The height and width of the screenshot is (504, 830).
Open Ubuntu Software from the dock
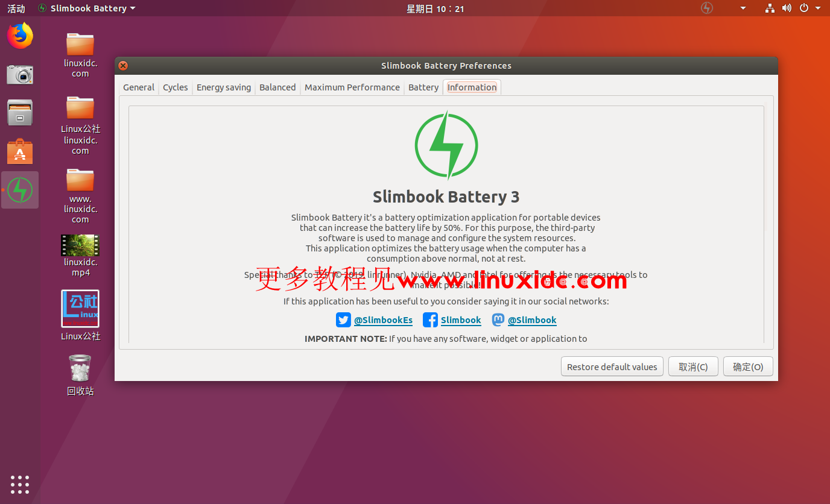click(20, 151)
